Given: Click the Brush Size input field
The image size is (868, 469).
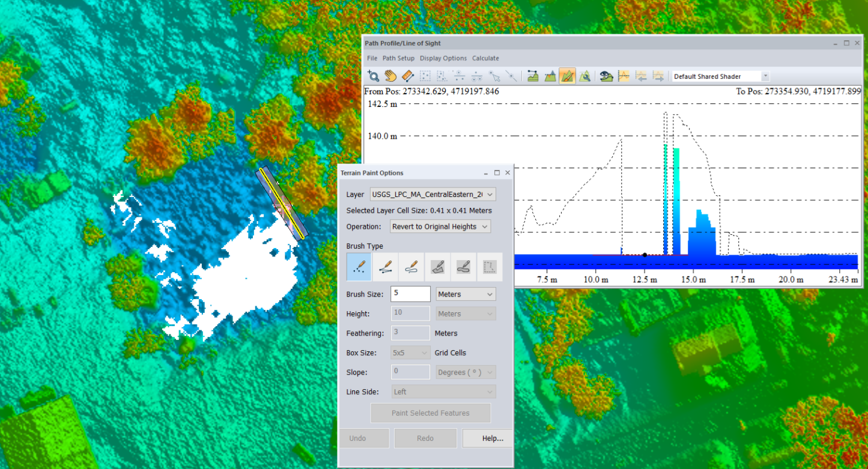Looking at the screenshot, I should [410, 294].
